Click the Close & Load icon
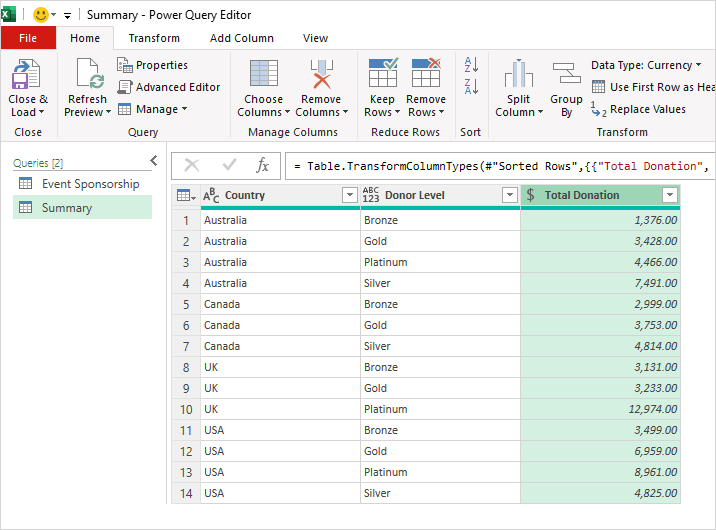 (26, 74)
